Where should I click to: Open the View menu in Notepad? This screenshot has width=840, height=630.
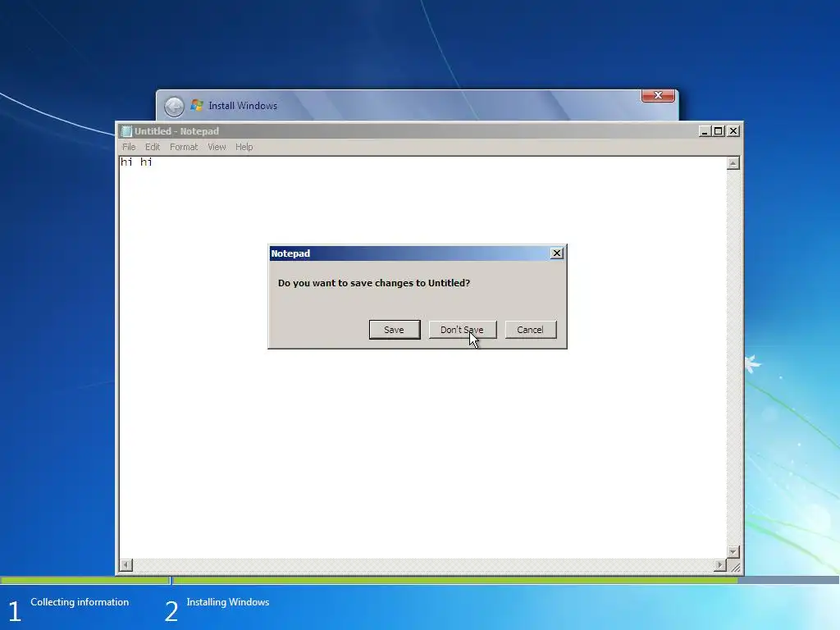coord(217,147)
